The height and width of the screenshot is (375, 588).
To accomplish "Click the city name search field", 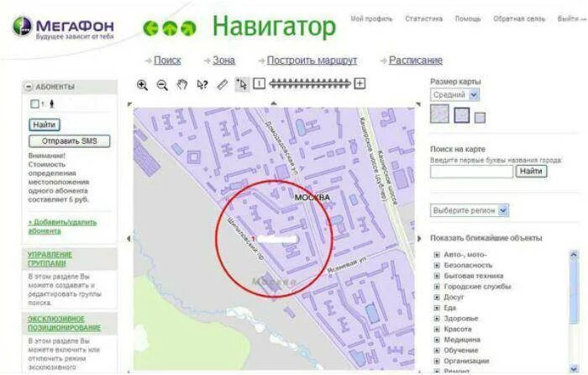I will (472, 172).
